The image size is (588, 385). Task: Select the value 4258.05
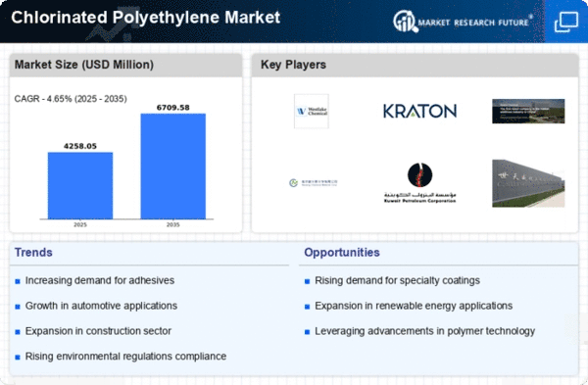80,146
